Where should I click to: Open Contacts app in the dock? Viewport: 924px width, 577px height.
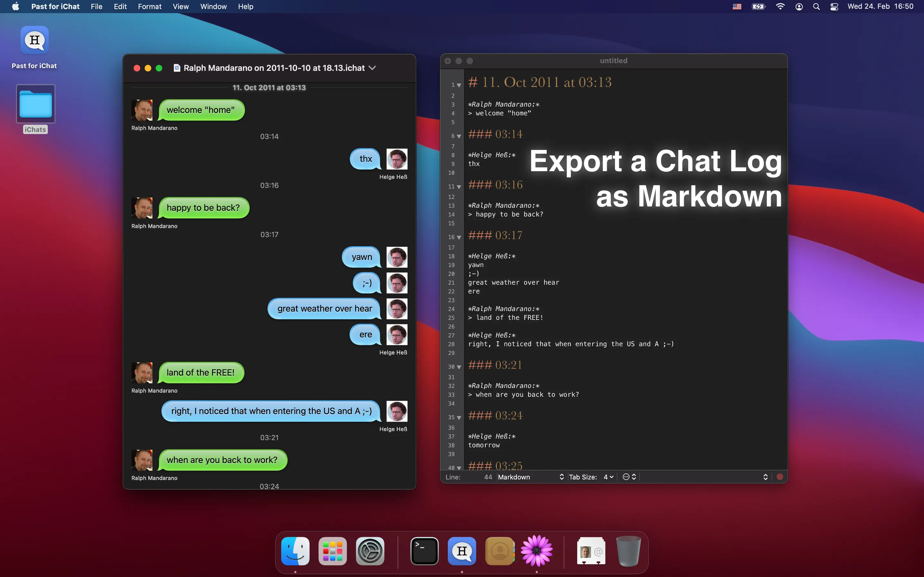[500, 551]
